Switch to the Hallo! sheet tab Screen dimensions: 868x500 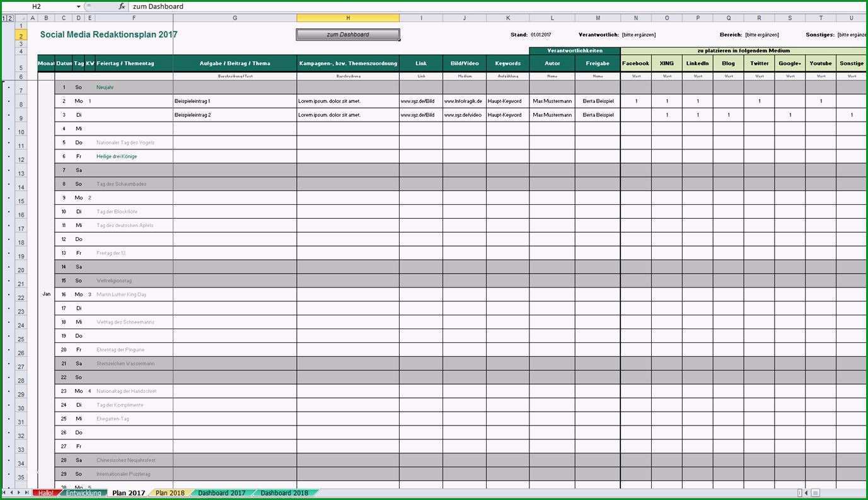[x=46, y=493]
